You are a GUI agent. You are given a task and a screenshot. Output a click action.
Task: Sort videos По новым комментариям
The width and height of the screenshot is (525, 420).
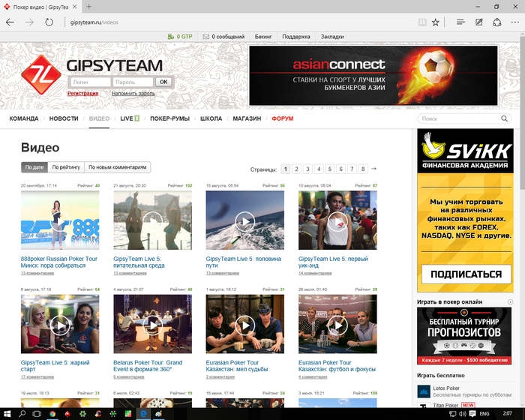click(x=118, y=167)
